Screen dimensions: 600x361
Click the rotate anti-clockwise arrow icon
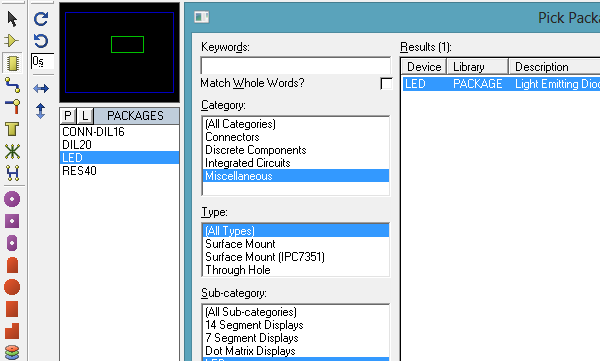point(41,41)
